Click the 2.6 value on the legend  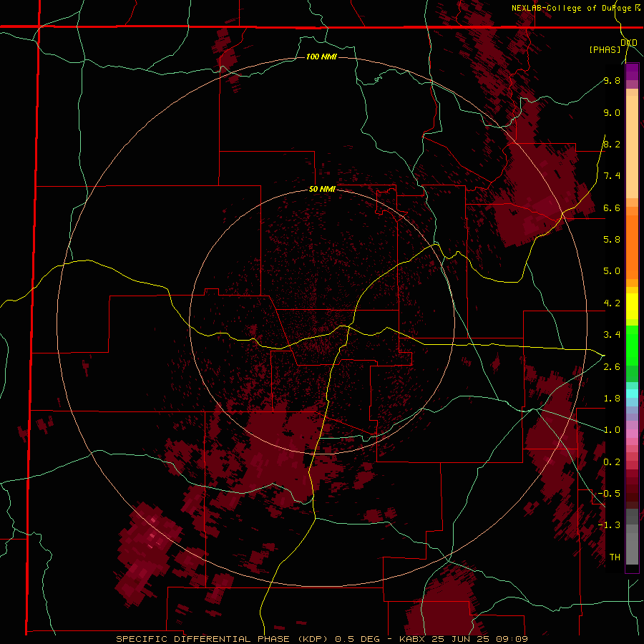coord(612,367)
